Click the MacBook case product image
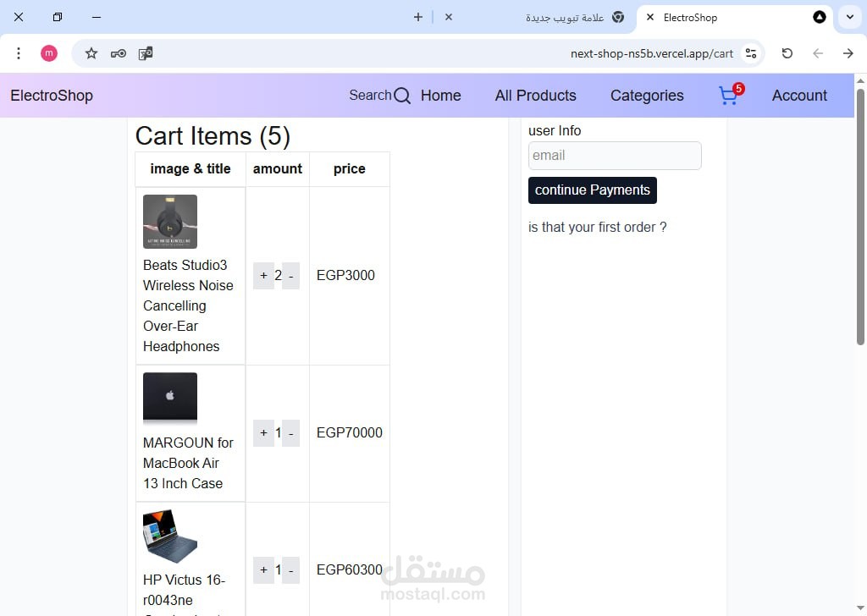This screenshot has width=867, height=616. pos(170,399)
